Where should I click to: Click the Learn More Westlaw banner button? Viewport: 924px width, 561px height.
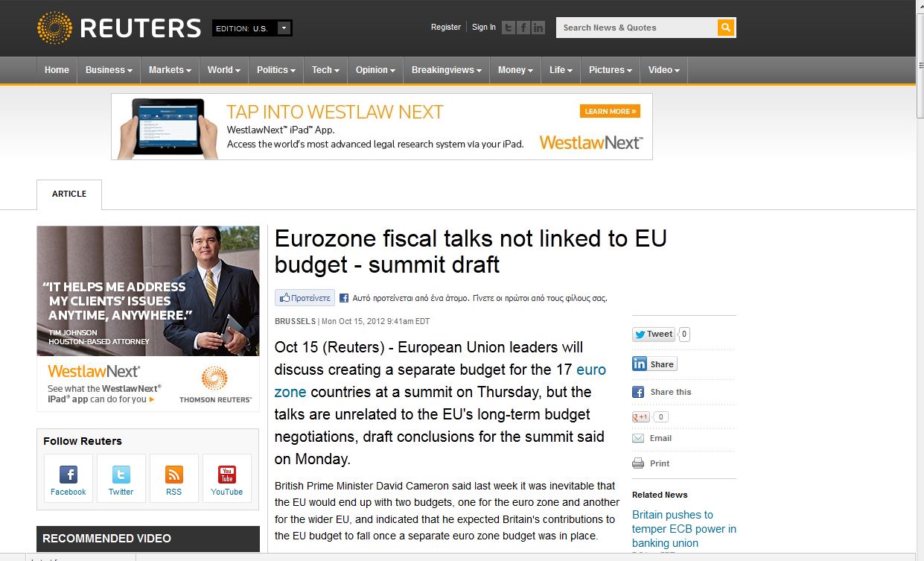click(x=610, y=111)
